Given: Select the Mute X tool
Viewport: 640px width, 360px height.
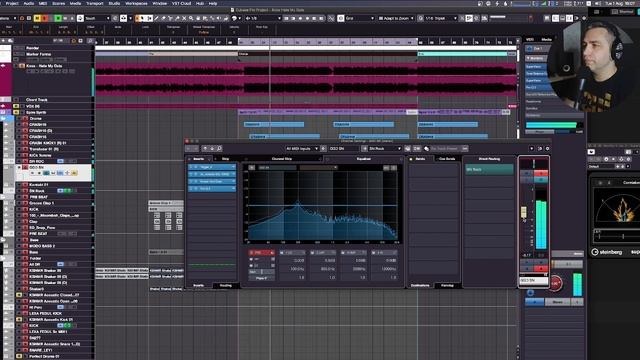Looking at the screenshot, I should point(184,18).
